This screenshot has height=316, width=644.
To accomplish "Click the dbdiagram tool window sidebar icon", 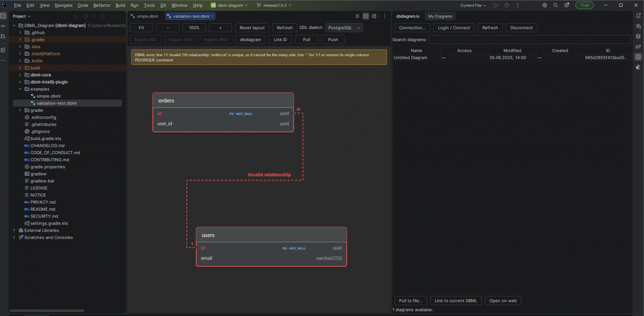I will 638,57.
